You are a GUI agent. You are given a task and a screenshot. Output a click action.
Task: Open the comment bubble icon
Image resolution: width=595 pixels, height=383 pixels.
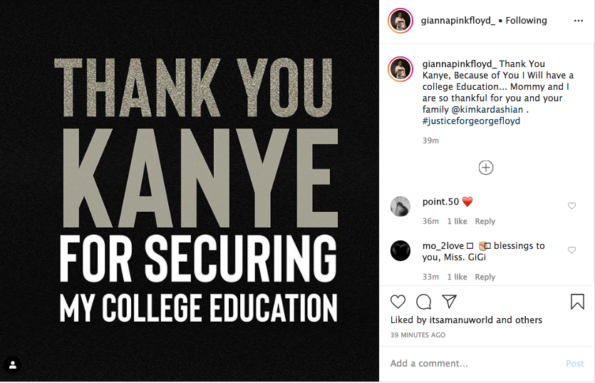click(x=423, y=302)
